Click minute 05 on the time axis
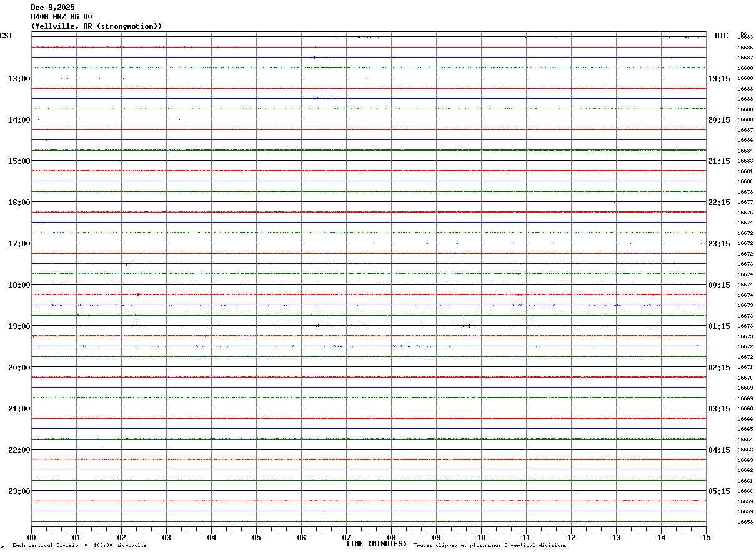Image resolution: width=756 pixels, height=554 pixels. point(256,537)
